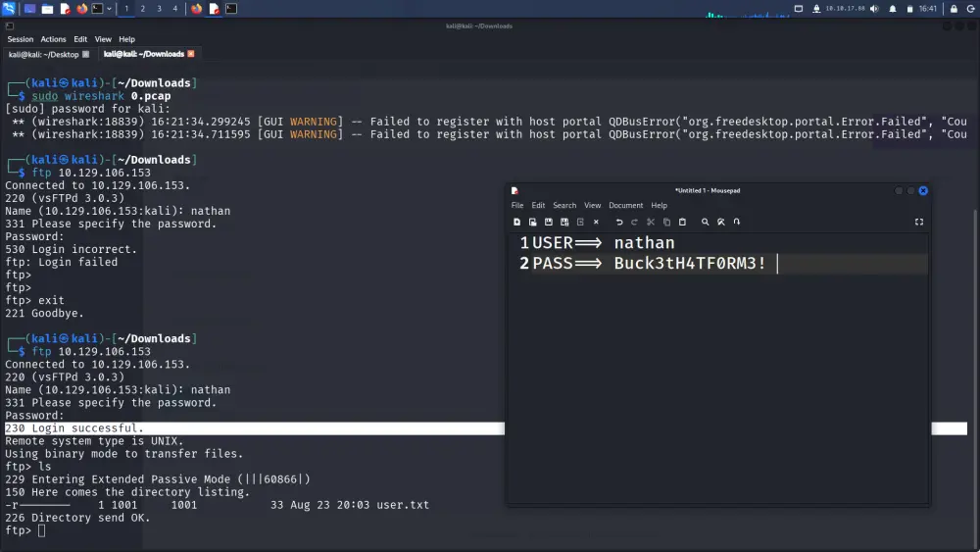Click the New document icon in Mousepad
This screenshot has height=552, width=980.
(516, 222)
